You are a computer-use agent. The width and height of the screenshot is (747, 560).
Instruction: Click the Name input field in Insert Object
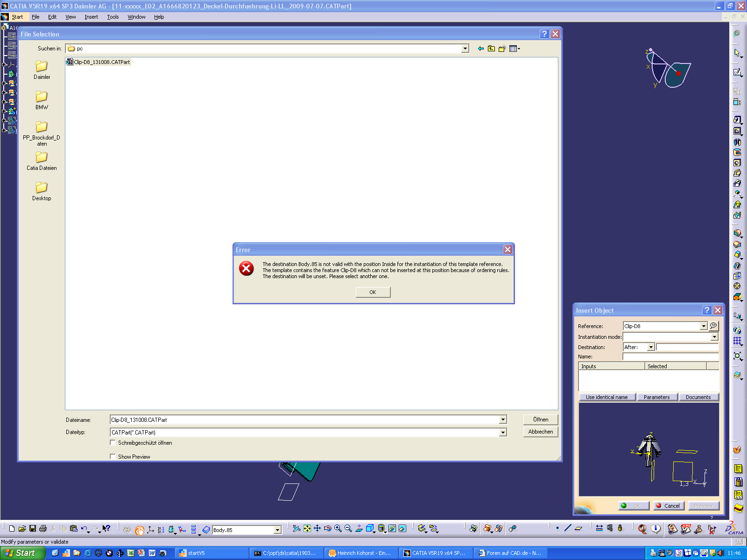(x=671, y=357)
